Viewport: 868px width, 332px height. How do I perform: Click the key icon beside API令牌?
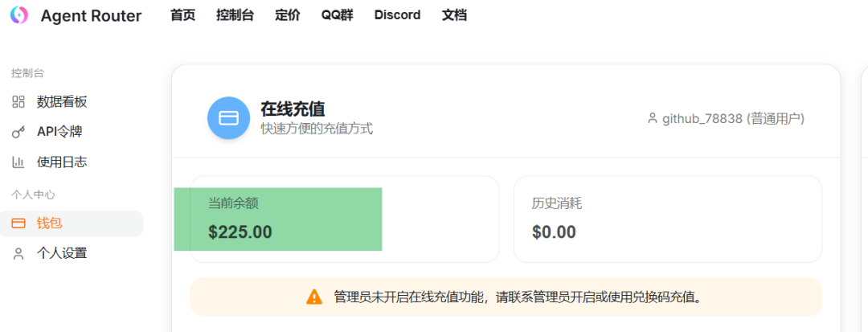18,132
